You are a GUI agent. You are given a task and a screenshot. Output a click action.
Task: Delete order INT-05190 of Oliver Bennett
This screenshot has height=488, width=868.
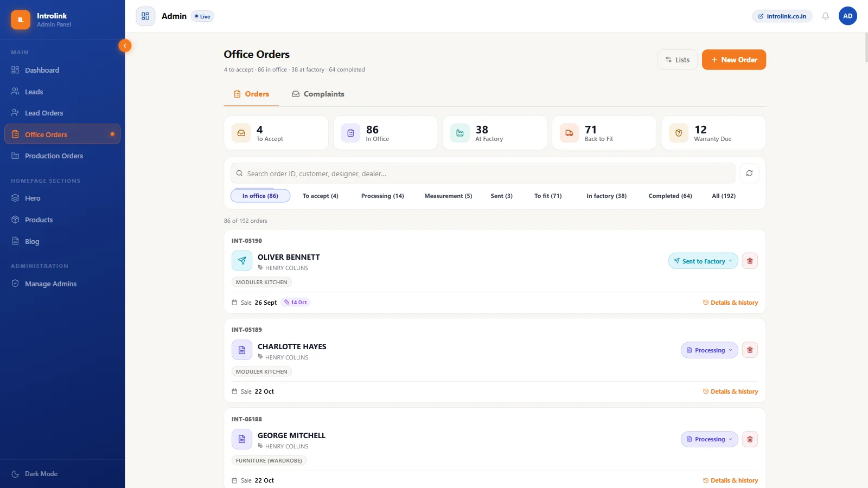tap(750, 261)
